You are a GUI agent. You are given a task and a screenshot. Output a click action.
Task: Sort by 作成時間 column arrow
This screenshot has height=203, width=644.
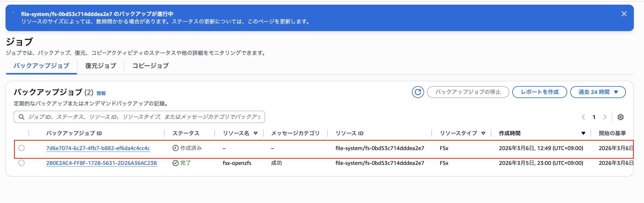pyautogui.click(x=583, y=133)
